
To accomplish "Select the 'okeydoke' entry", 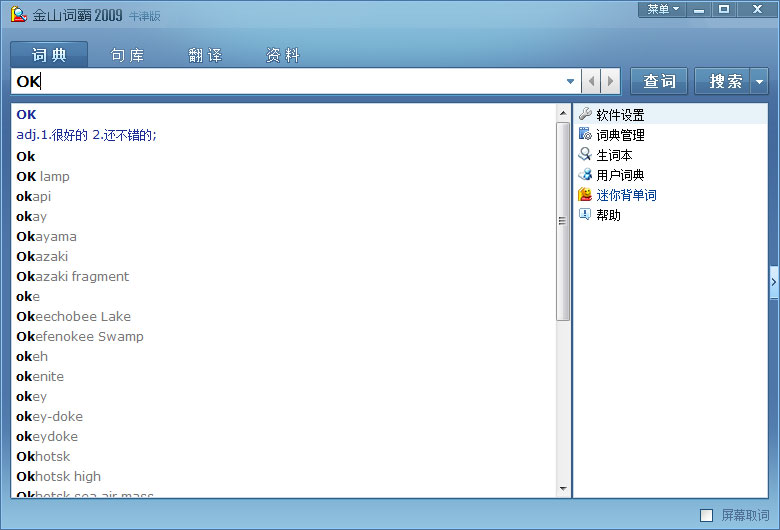I will point(47,436).
